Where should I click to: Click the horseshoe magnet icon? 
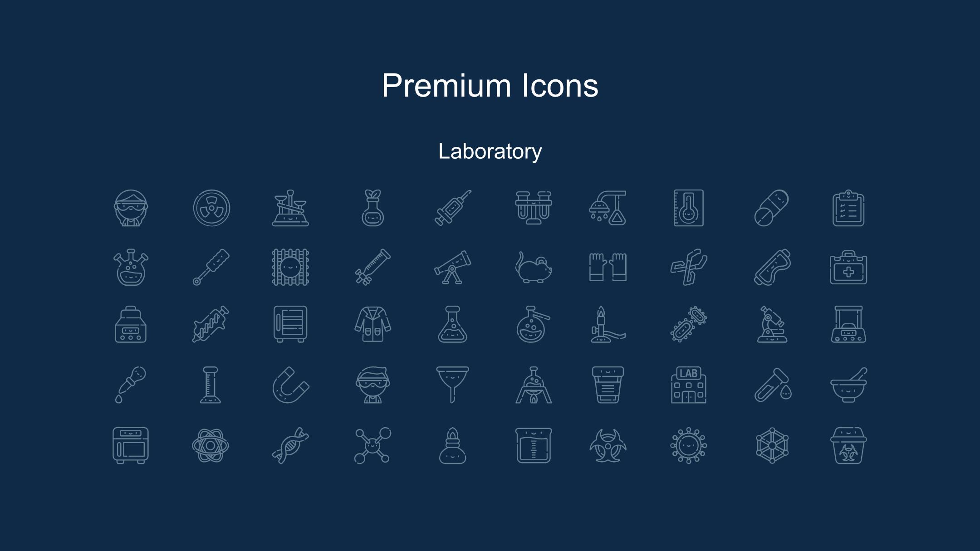(291, 385)
